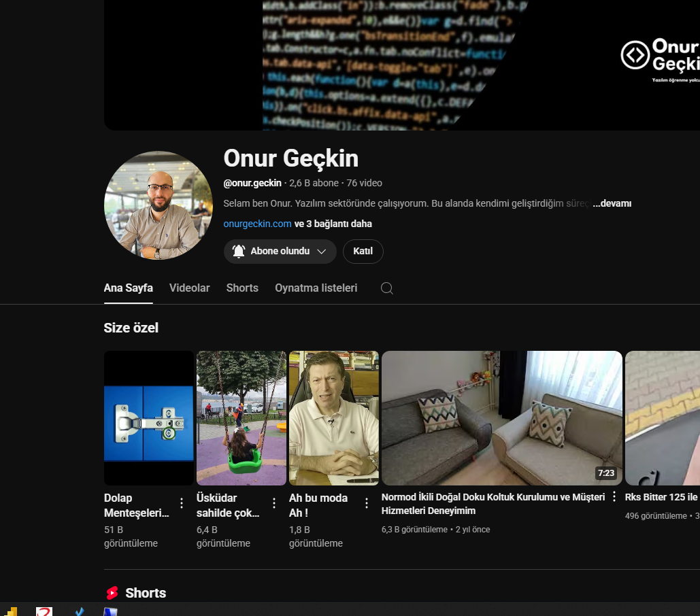
Task: Expand the Abone olundu dropdown chevron
Action: coord(321,251)
